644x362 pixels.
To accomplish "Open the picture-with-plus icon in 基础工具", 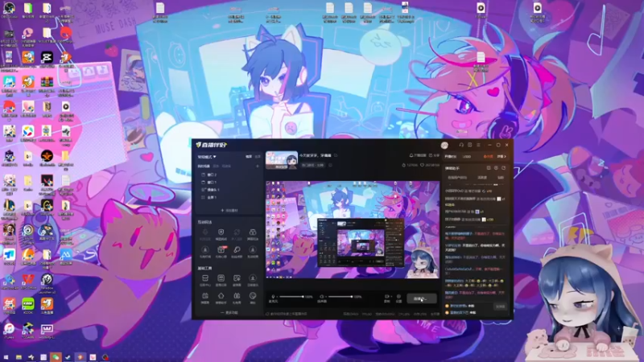I will click(237, 278).
